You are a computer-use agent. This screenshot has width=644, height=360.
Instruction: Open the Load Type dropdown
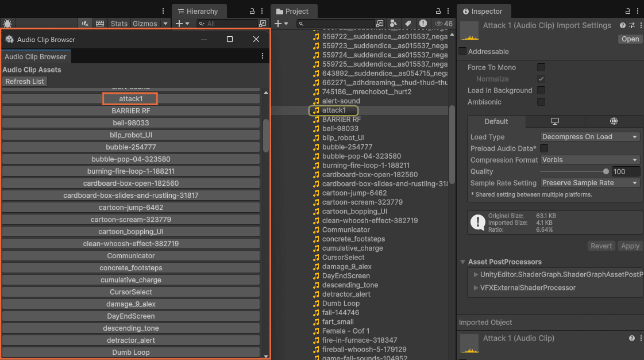(x=589, y=136)
